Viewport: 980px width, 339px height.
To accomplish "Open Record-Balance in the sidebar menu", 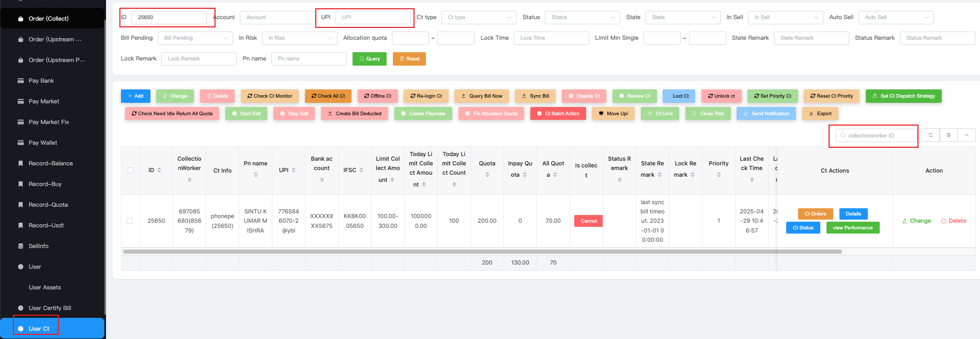I will pyautogui.click(x=51, y=163).
